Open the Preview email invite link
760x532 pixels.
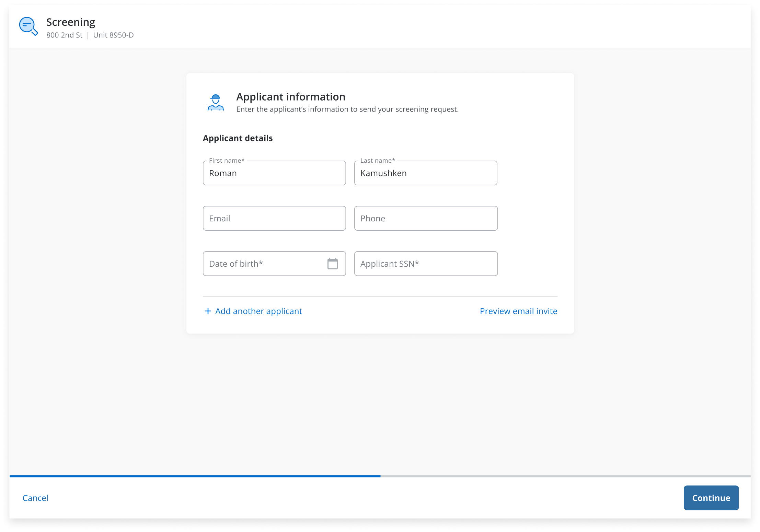click(518, 311)
